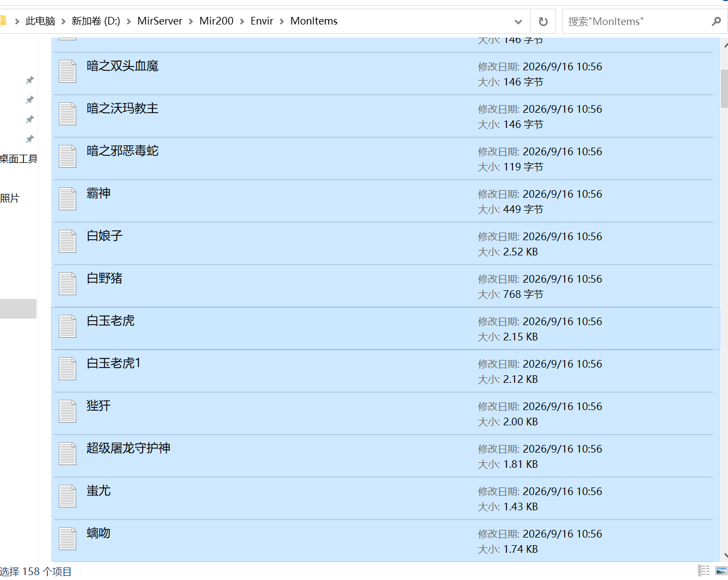
Task: Click the file icon beside 白娘子
Action: (68, 241)
